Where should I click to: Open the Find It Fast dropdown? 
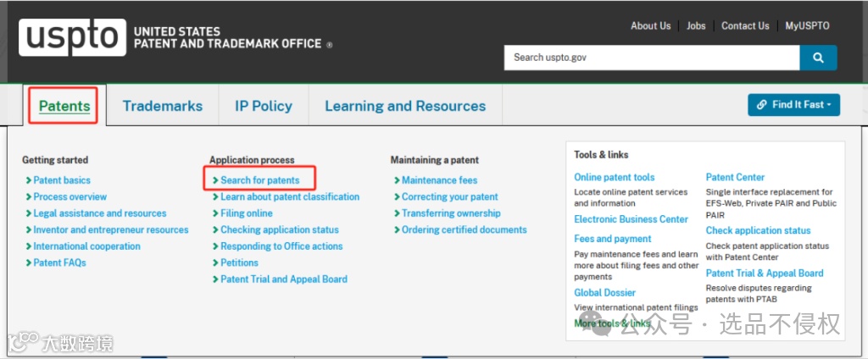coord(793,104)
